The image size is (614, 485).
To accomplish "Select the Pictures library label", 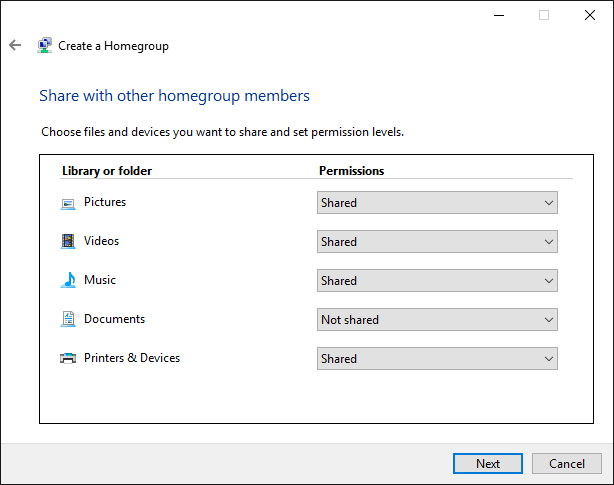I will 105,202.
